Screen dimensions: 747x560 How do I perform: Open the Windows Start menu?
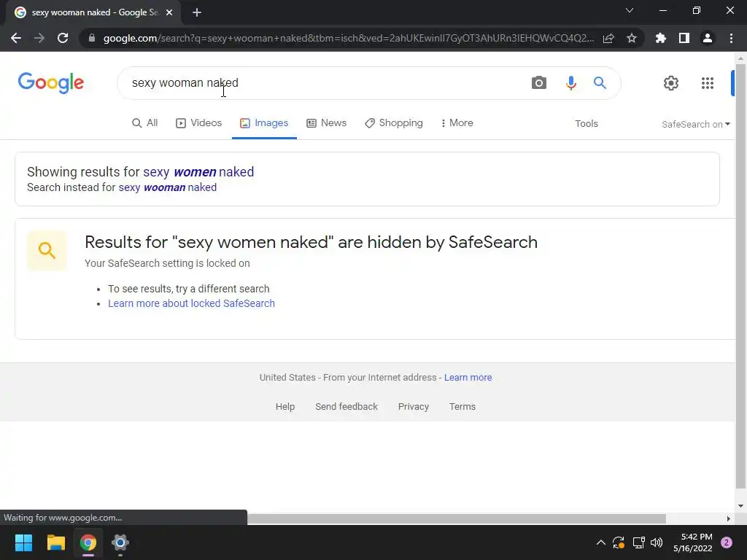(23, 542)
